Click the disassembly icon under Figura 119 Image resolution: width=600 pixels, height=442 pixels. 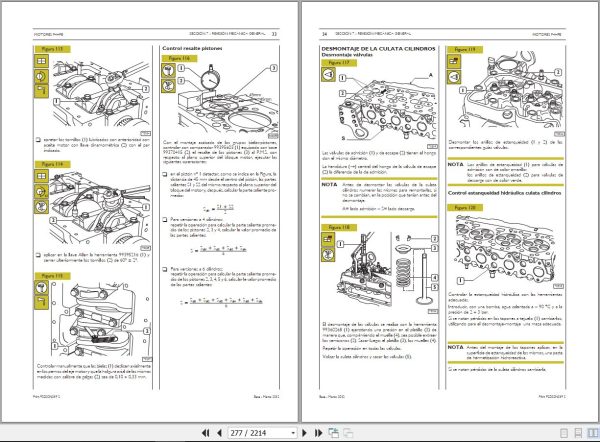(454, 61)
